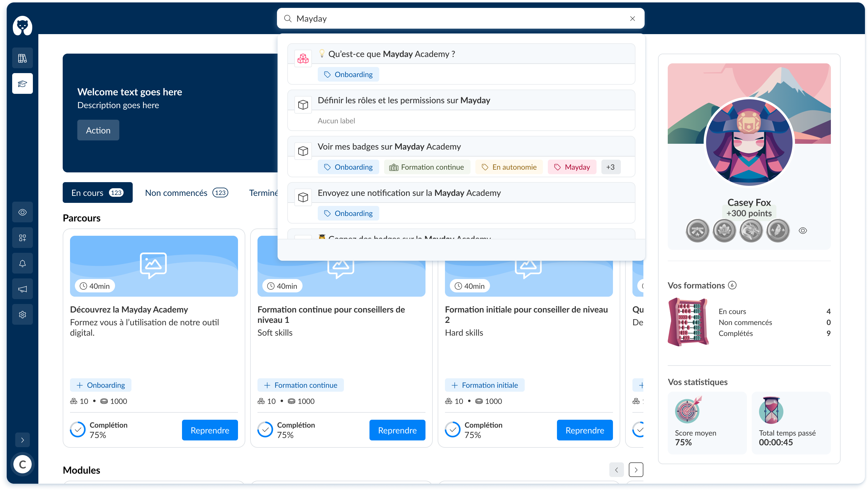
Task: Toggle badge visibility eye under Casey Fox
Action: pyautogui.click(x=803, y=231)
